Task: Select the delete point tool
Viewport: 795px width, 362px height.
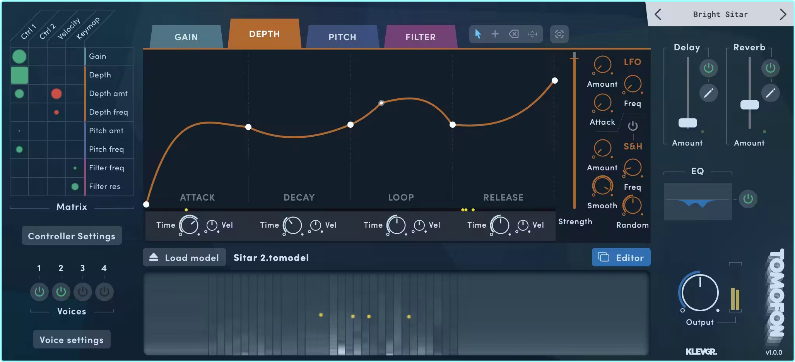Action: tap(514, 34)
